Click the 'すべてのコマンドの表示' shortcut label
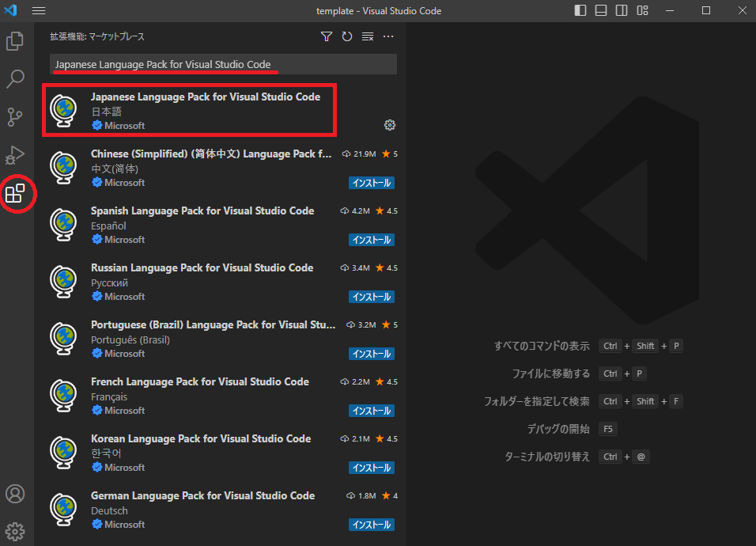The image size is (756, 546). [x=542, y=346]
